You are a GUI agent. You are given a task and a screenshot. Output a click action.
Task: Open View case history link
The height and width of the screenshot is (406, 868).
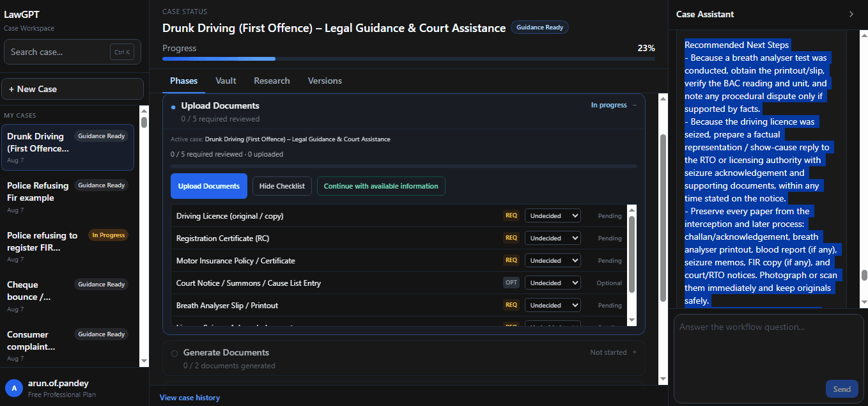(190, 398)
